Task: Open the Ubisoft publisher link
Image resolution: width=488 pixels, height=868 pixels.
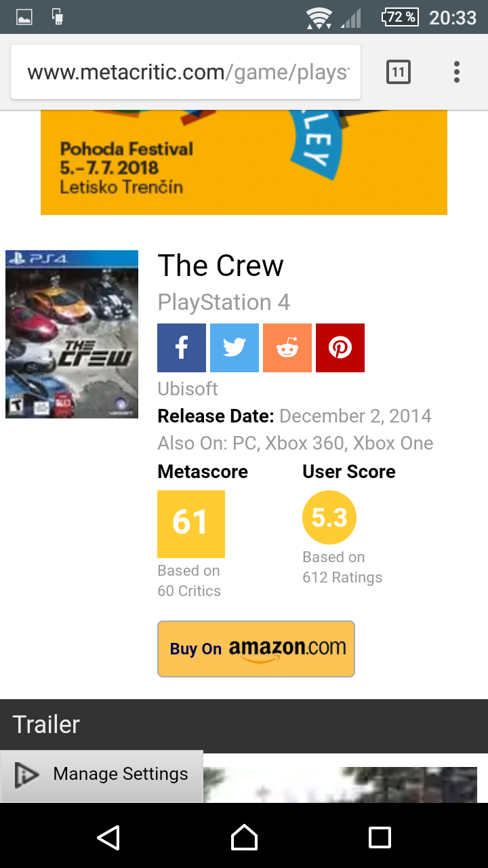Action: pyautogui.click(x=188, y=389)
